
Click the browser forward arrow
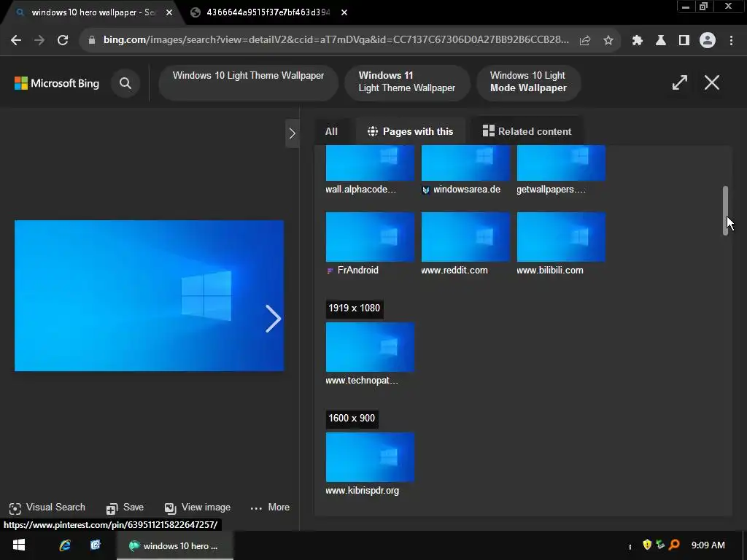pos(39,41)
